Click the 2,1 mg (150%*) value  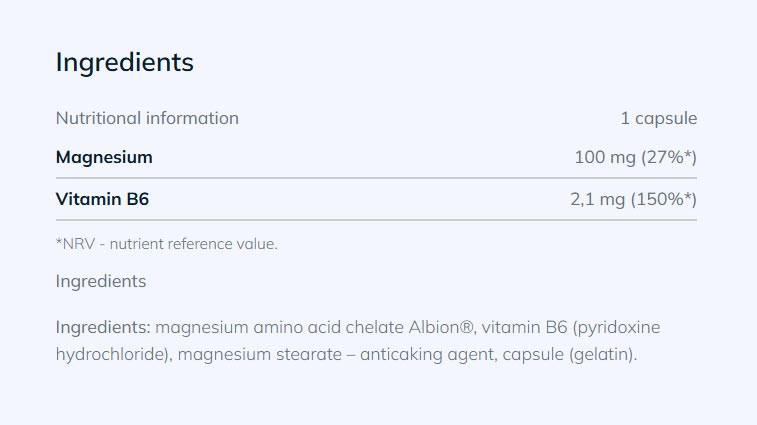coord(633,199)
